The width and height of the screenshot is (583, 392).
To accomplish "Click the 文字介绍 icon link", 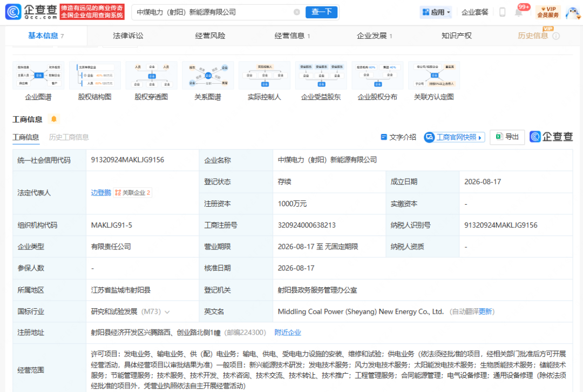I will click(x=398, y=137).
